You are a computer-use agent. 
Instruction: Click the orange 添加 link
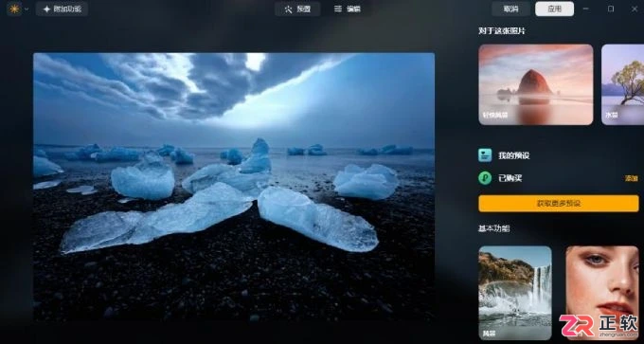[x=632, y=178]
